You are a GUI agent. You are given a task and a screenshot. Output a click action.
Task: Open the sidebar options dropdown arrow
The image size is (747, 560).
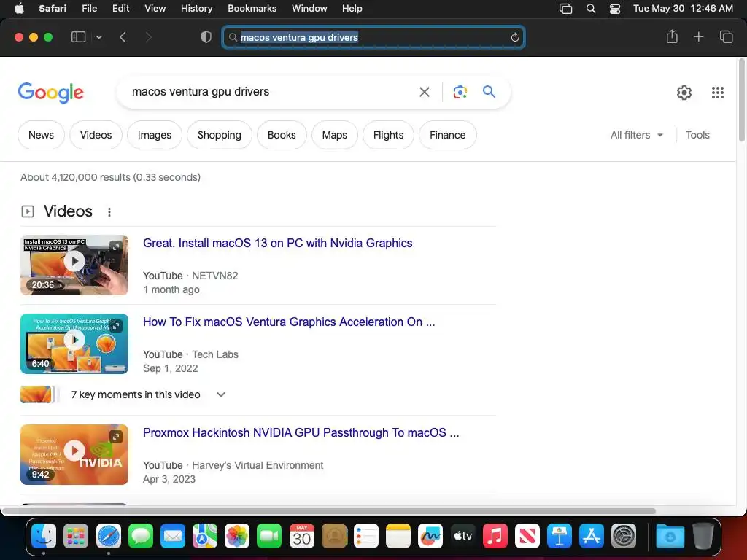click(x=98, y=37)
